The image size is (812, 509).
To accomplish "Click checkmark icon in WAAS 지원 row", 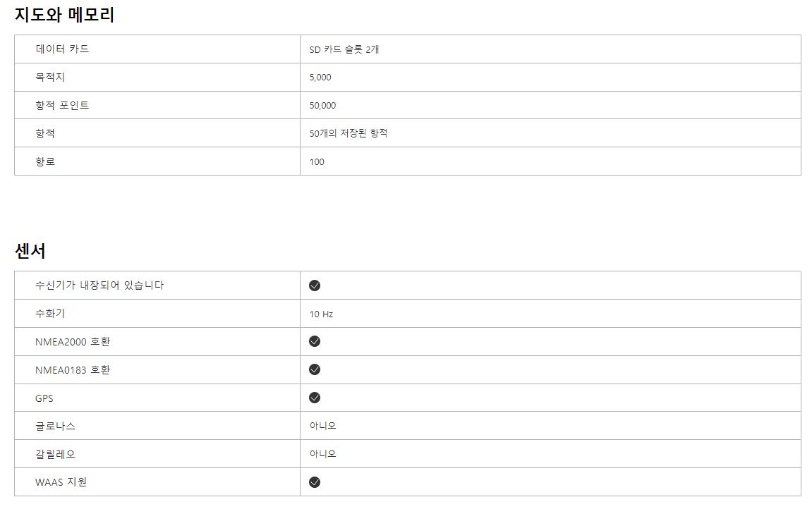I will (315, 482).
